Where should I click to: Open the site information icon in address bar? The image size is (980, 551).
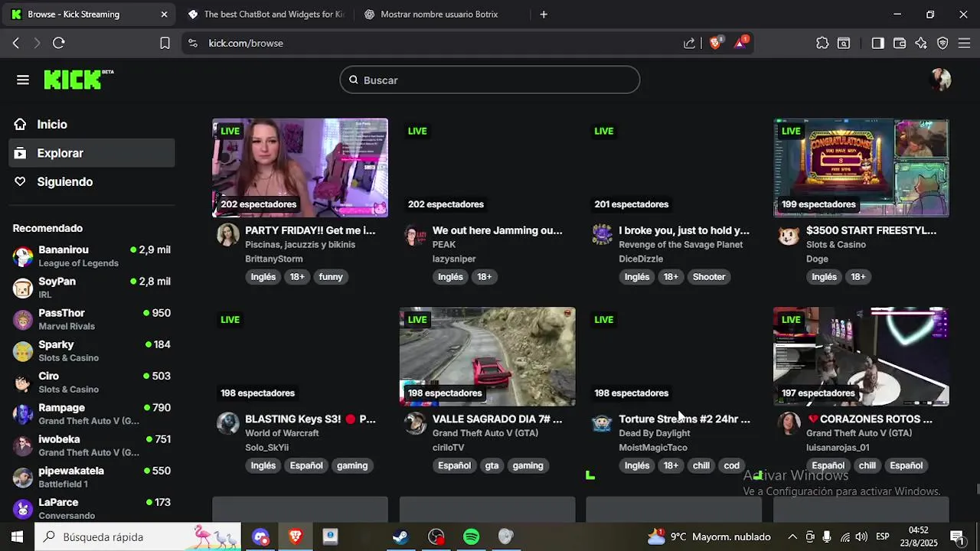[192, 44]
